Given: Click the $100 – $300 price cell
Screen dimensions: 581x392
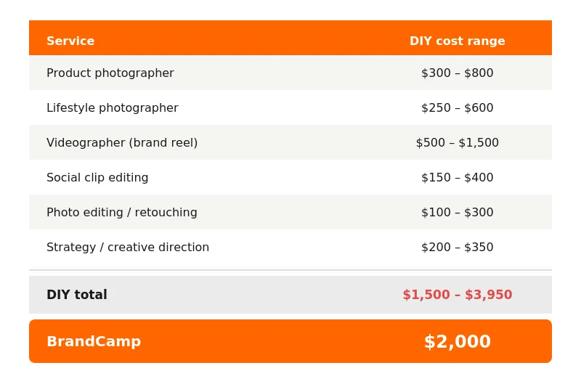Looking at the screenshot, I should tap(458, 212).
